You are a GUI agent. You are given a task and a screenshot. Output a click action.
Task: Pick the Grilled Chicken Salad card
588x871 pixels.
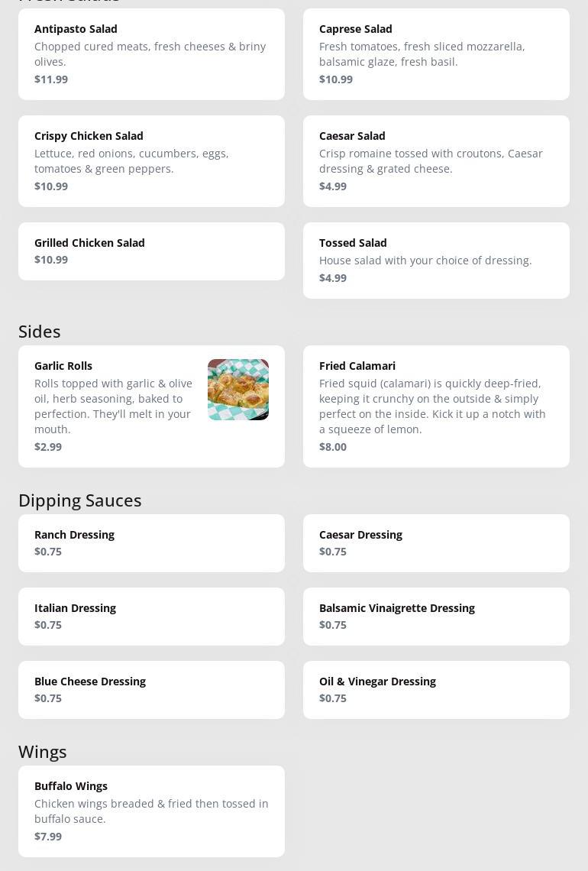(151, 251)
